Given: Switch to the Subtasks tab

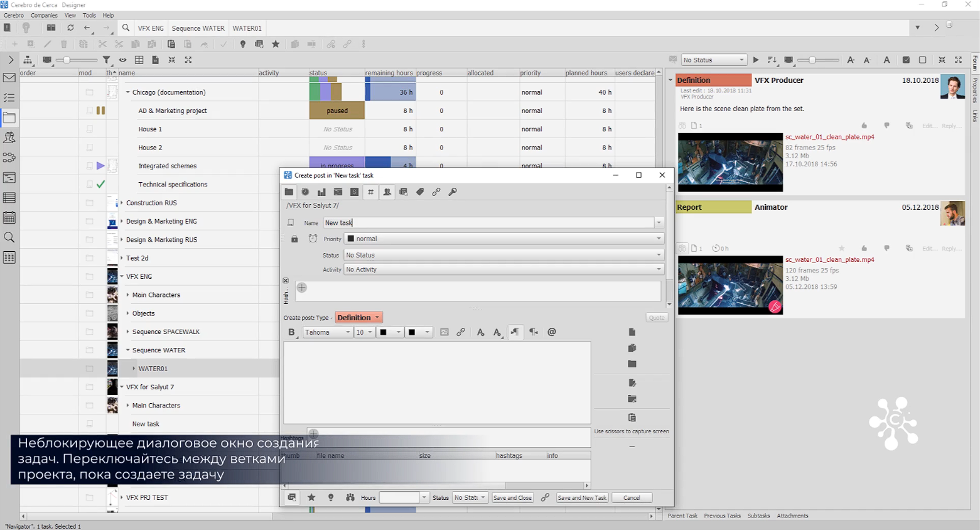Looking at the screenshot, I should (x=758, y=516).
